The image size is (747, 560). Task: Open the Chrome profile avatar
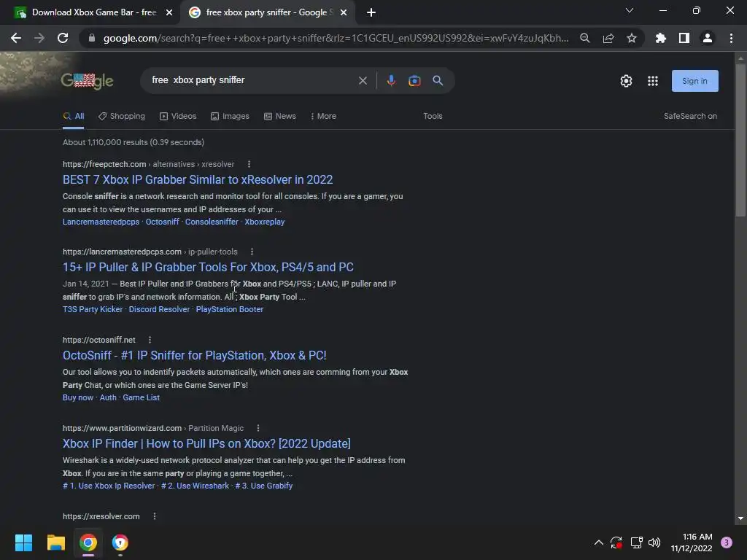[708, 38]
